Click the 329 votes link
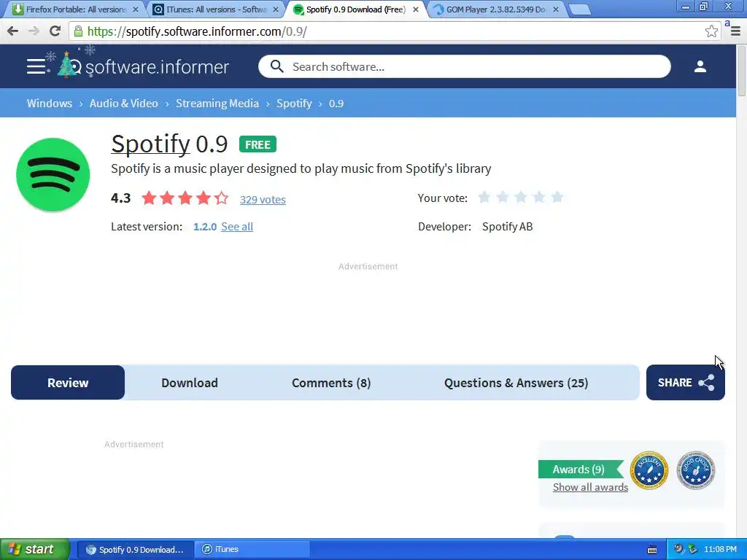 263,200
